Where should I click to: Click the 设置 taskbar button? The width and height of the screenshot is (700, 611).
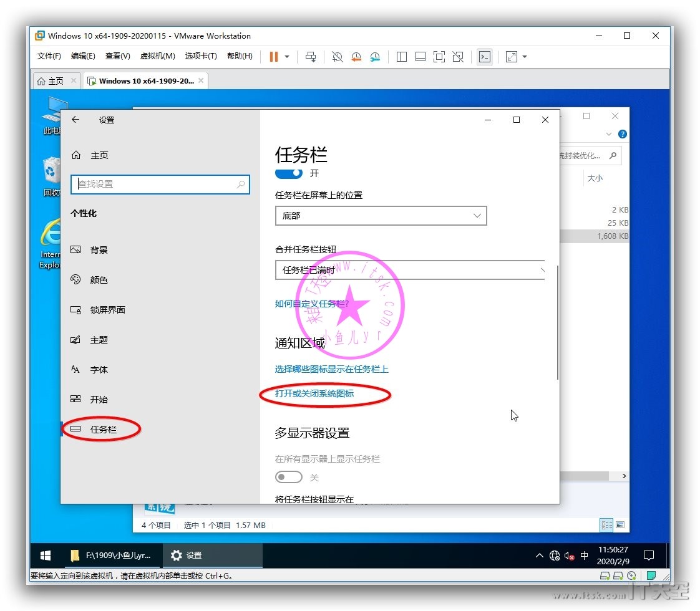click(x=213, y=556)
